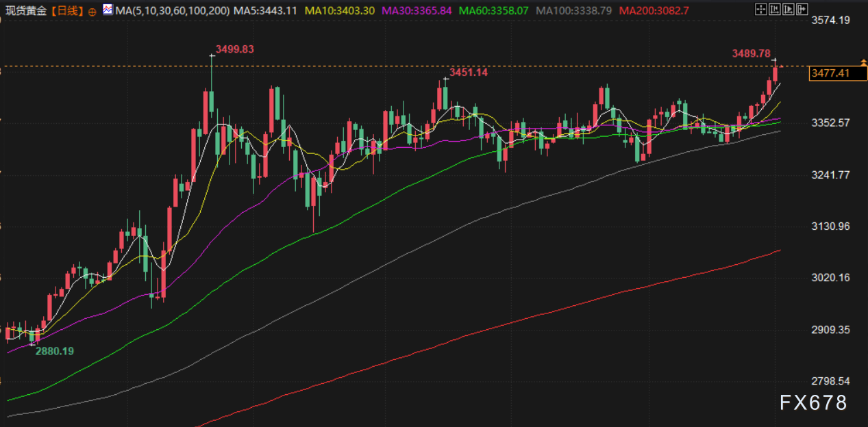Click the exit-arrow icon in top-right toolbar

coord(802,10)
